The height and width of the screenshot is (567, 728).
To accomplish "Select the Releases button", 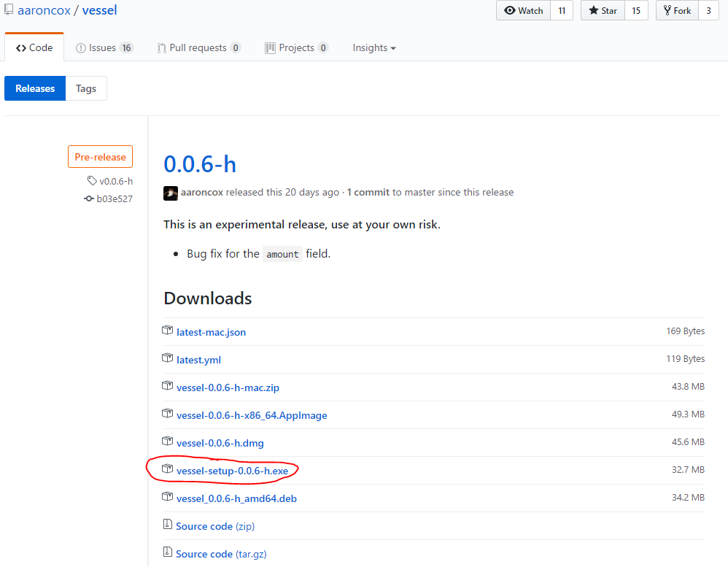I will pyautogui.click(x=35, y=88).
